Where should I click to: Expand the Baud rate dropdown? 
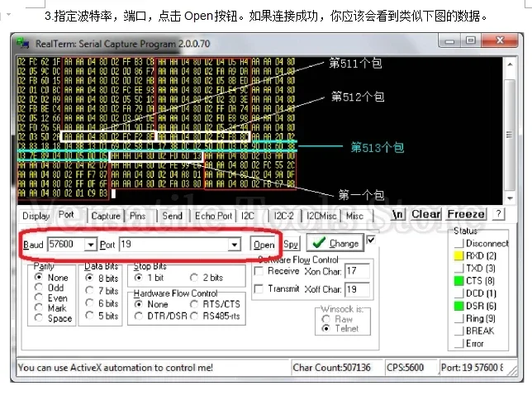point(91,245)
